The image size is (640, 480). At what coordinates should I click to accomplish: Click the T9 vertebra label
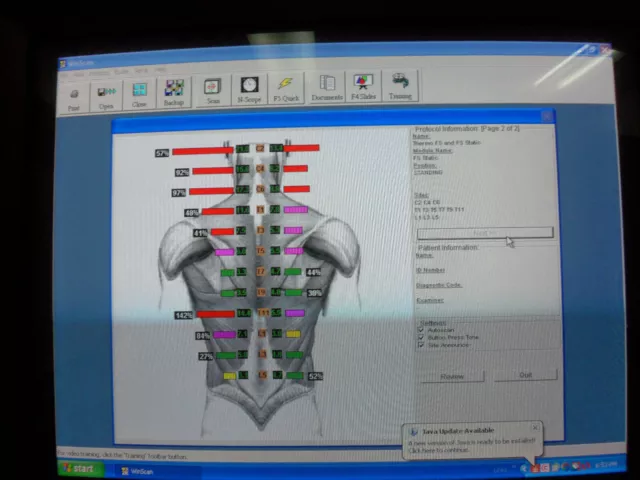click(261, 292)
